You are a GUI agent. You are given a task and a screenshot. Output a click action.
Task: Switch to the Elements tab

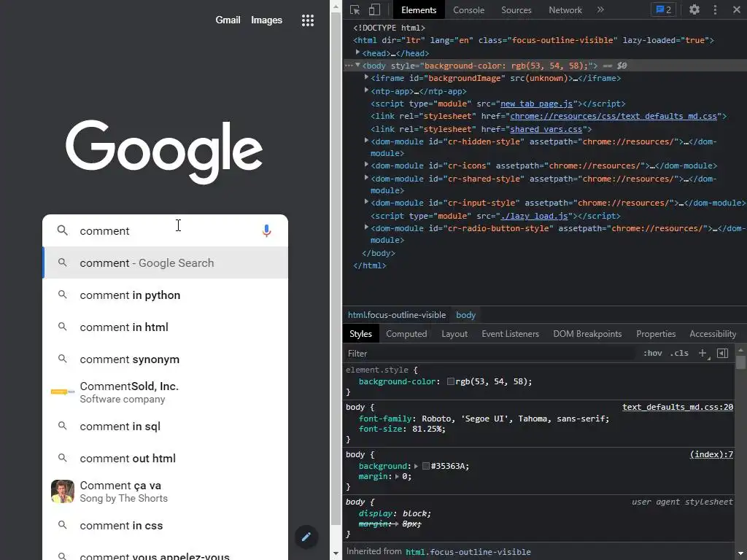pyautogui.click(x=419, y=10)
